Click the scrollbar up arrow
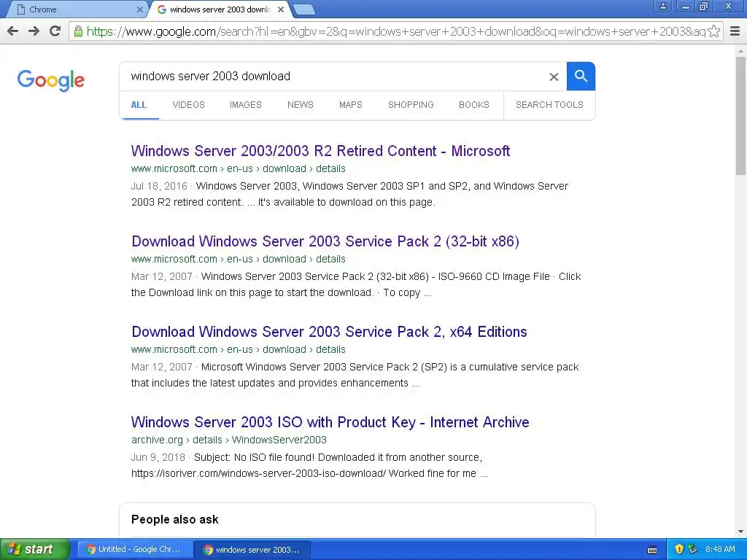Image resolution: width=747 pixels, height=560 pixels. tap(741, 50)
